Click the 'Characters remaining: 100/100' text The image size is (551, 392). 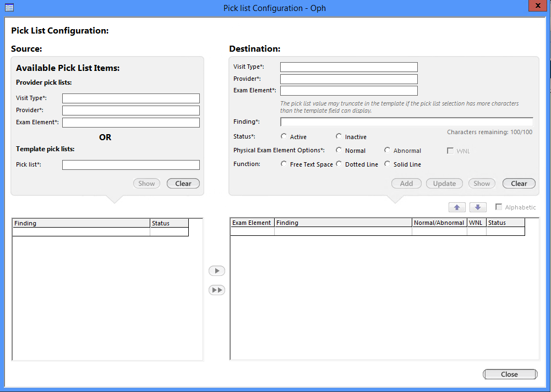[489, 132]
